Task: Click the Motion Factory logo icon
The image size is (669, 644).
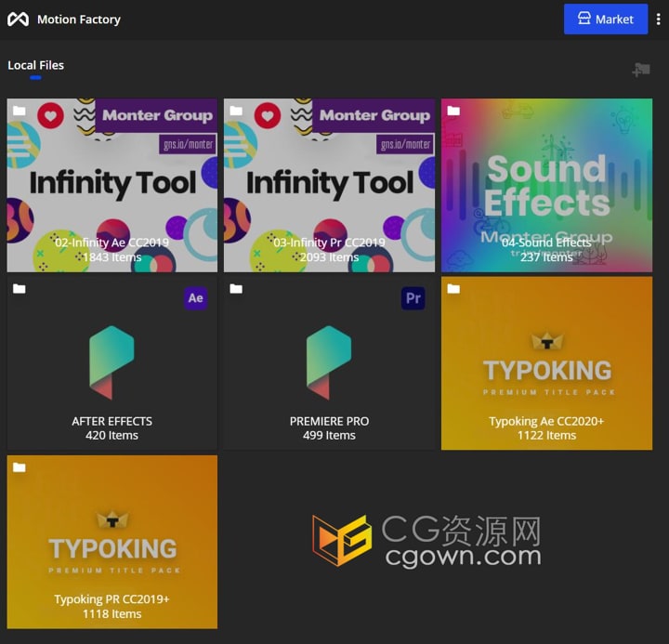Action: click(x=18, y=20)
